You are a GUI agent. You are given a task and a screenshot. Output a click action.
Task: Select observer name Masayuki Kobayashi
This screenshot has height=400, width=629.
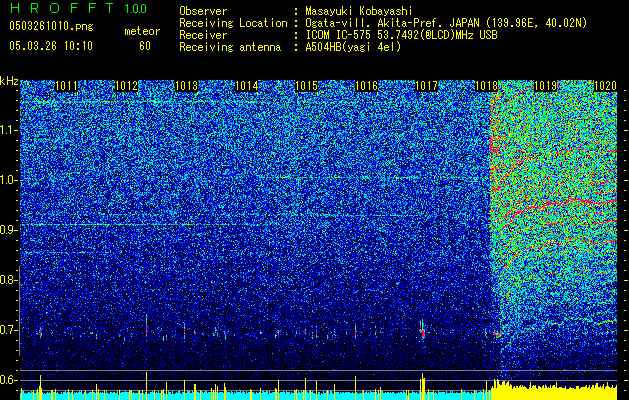pos(359,11)
